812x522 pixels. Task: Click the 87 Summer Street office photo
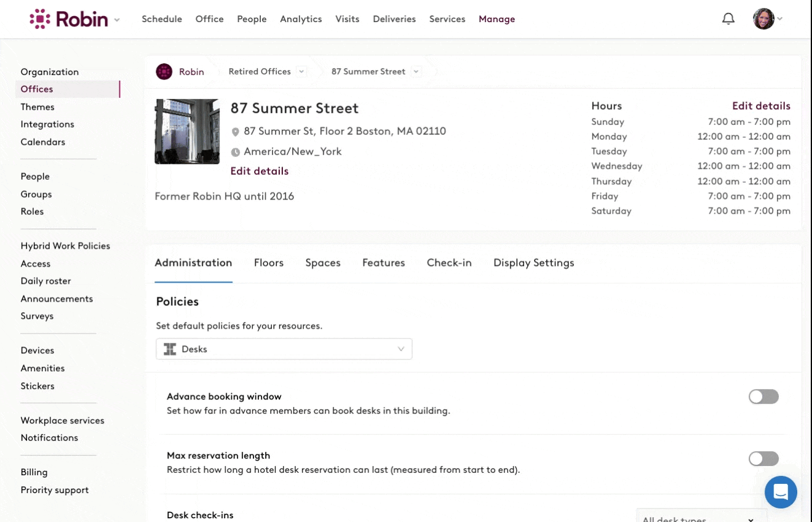click(x=187, y=131)
